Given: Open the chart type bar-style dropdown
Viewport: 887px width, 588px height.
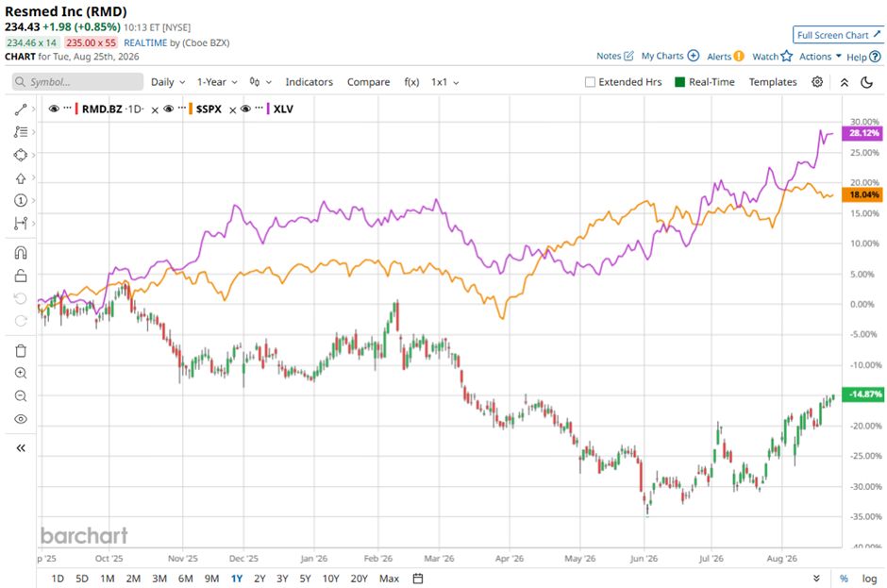Looking at the screenshot, I should (x=260, y=82).
